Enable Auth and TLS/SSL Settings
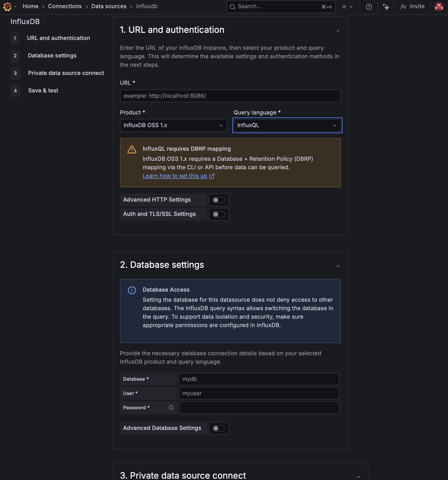This screenshot has height=480, width=448. tap(219, 214)
